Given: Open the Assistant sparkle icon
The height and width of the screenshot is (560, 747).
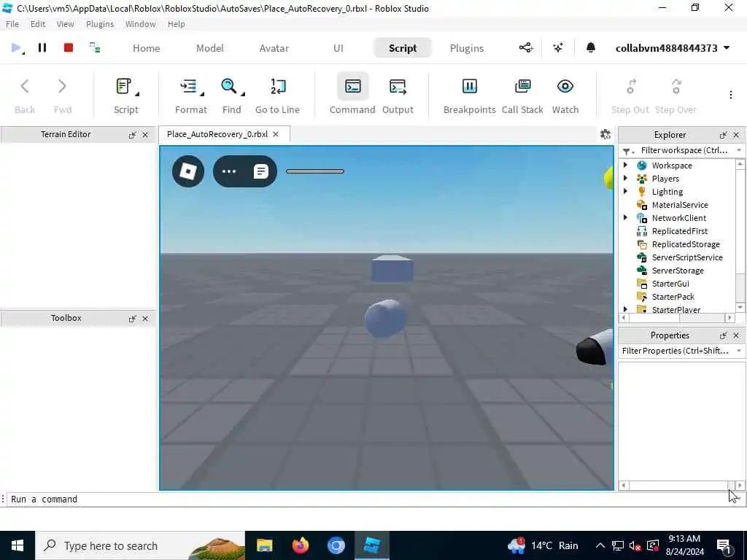Looking at the screenshot, I should click(x=558, y=47).
